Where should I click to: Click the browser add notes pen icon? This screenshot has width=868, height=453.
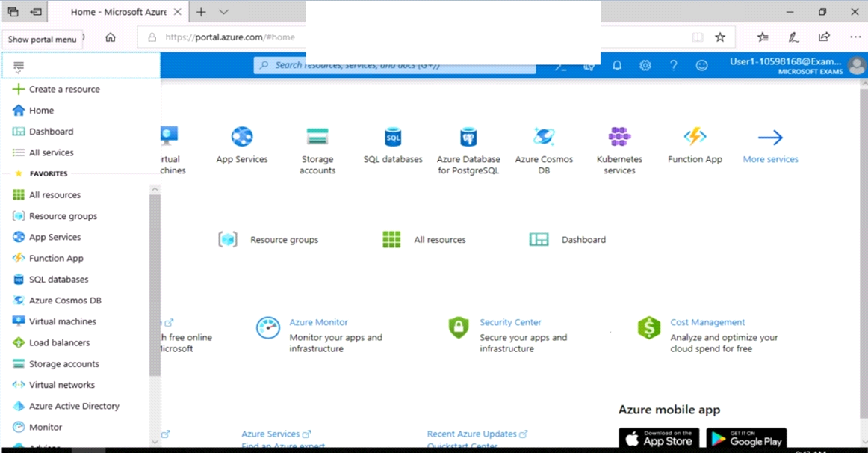793,37
